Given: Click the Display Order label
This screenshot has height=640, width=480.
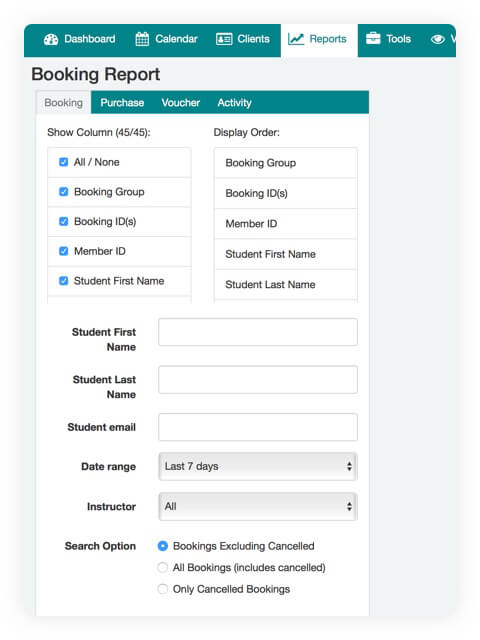Looking at the screenshot, I should click(247, 132).
